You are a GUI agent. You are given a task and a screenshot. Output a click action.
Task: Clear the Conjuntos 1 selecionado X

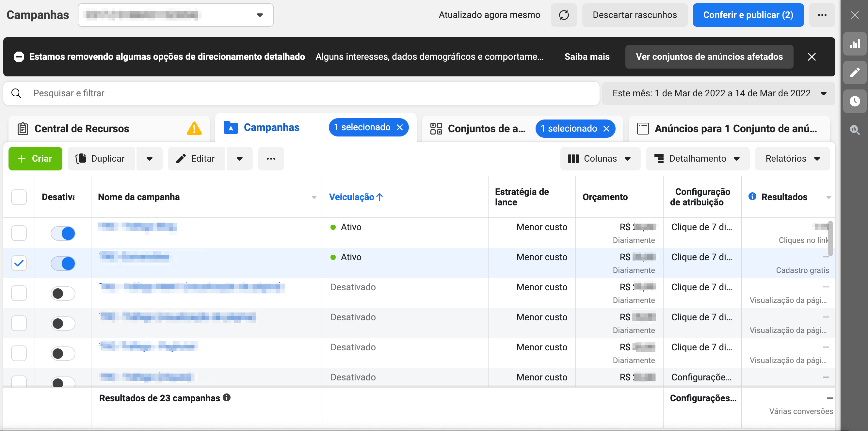[x=606, y=128]
